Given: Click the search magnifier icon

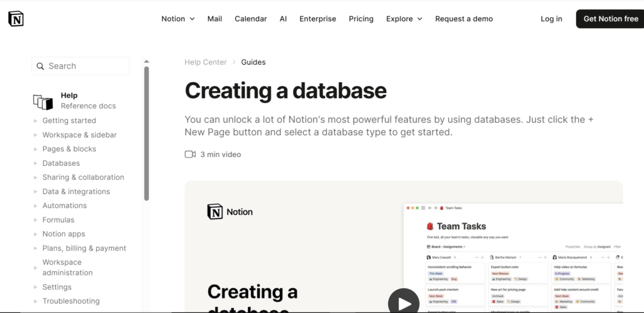Looking at the screenshot, I should tap(40, 66).
